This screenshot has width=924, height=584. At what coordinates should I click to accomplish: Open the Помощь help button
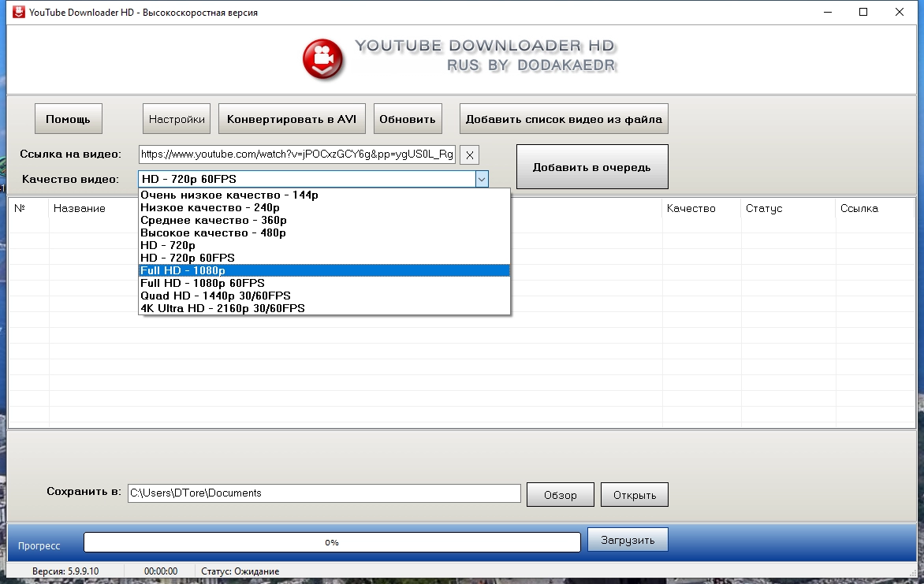coord(69,119)
